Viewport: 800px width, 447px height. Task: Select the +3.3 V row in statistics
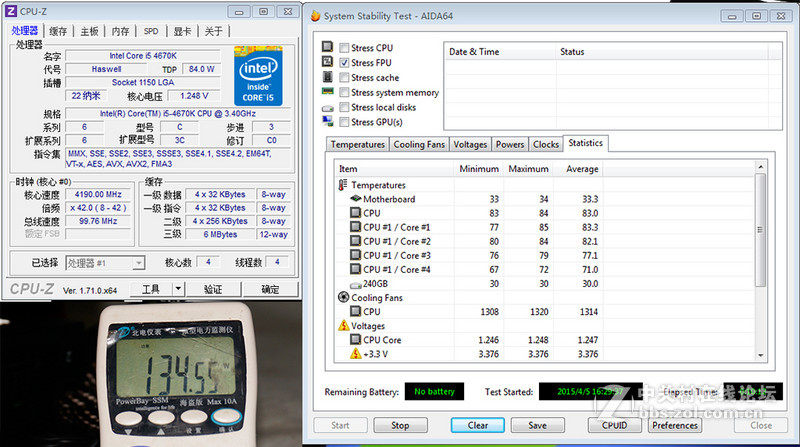tap(378, 354)
